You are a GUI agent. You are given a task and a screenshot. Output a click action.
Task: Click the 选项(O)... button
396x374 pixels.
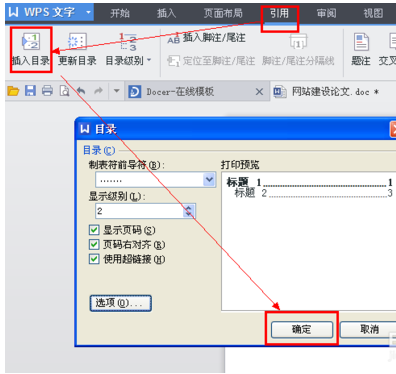[x=120, y=303]
